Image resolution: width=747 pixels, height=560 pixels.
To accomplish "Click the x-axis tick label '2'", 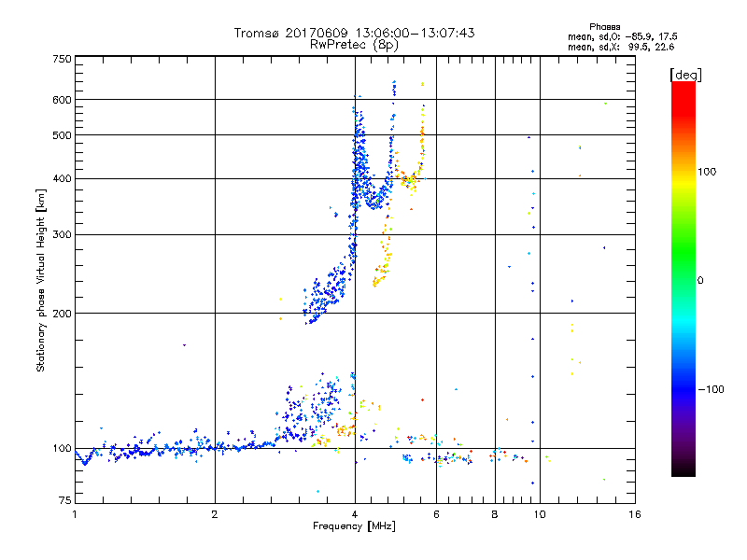I will point(215,514).
